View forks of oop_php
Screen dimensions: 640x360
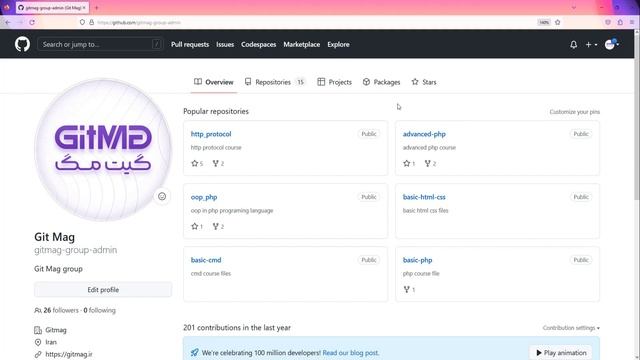tap(218, 226)
